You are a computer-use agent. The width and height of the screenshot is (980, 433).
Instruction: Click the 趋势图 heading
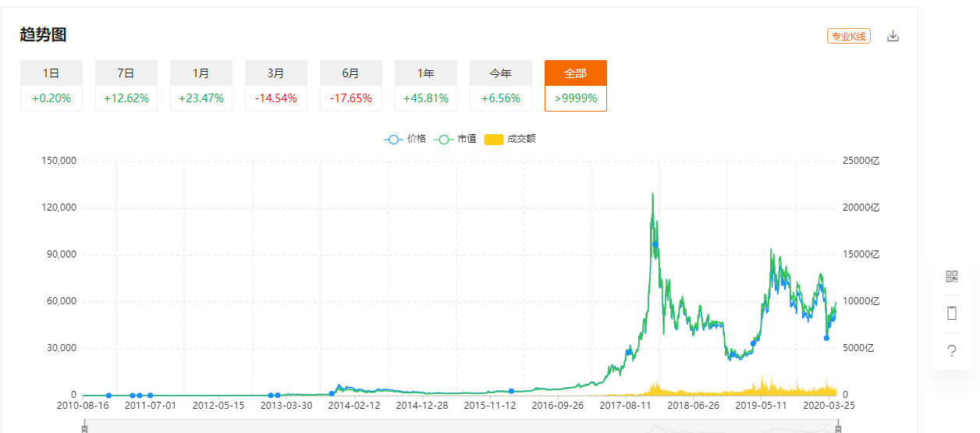pyautogui.click(x=43, y=34)
